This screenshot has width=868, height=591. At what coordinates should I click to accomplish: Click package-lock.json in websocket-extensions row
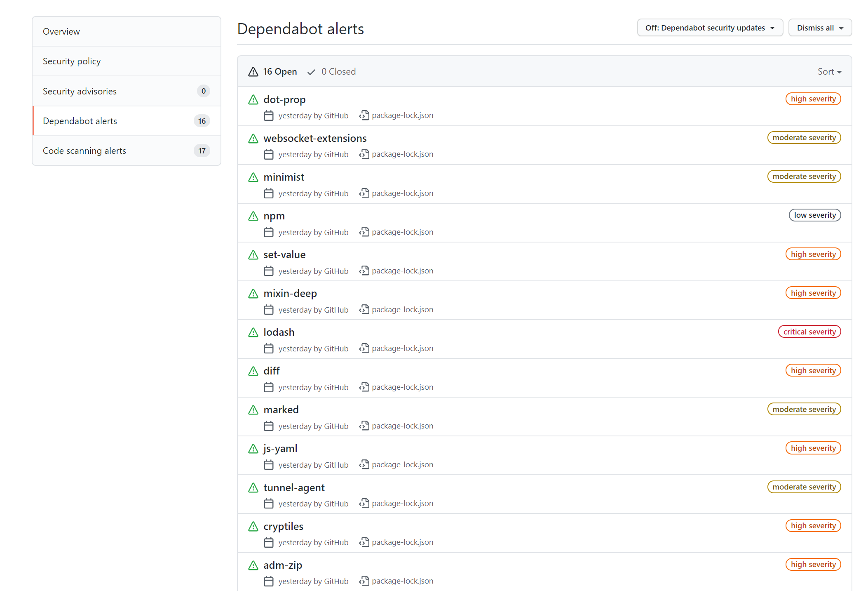(403, 154)
